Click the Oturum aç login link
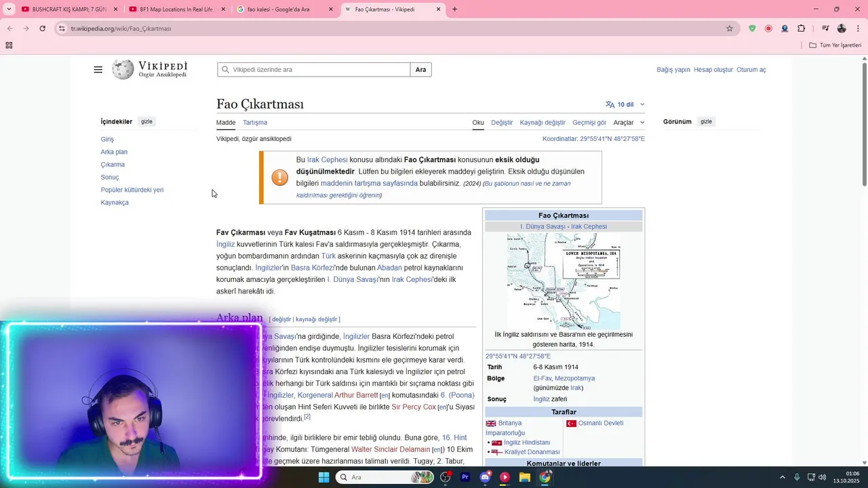Image resolution: width=868 pixels, height=488 pixels. (751, 70)
